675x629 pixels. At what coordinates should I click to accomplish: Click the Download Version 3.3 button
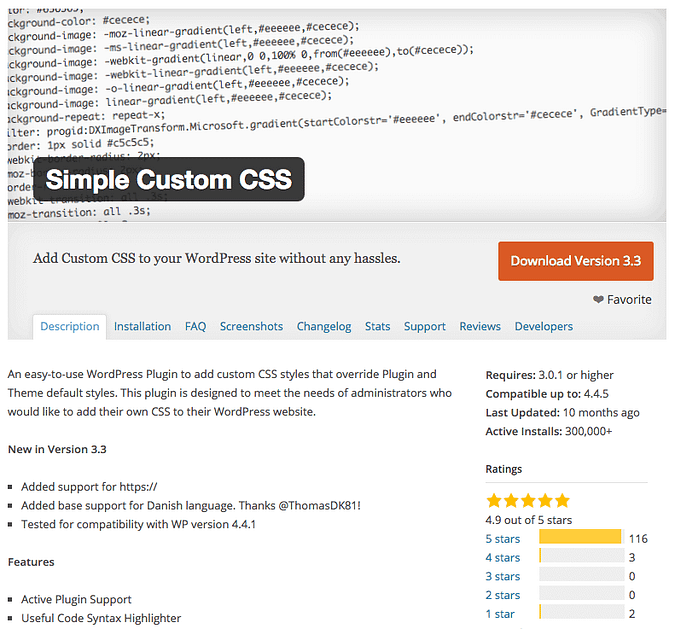point(576,261)
